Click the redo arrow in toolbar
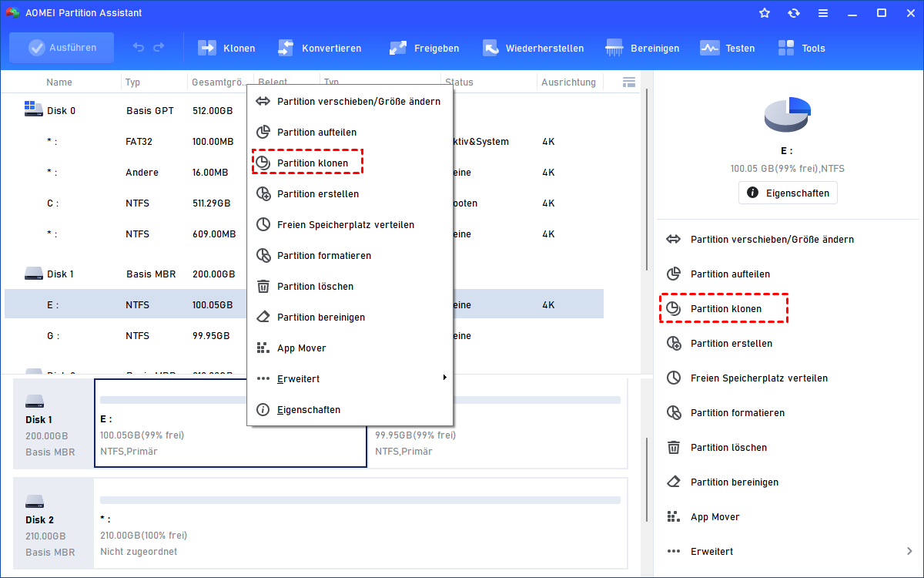 (x=159, y=48)
